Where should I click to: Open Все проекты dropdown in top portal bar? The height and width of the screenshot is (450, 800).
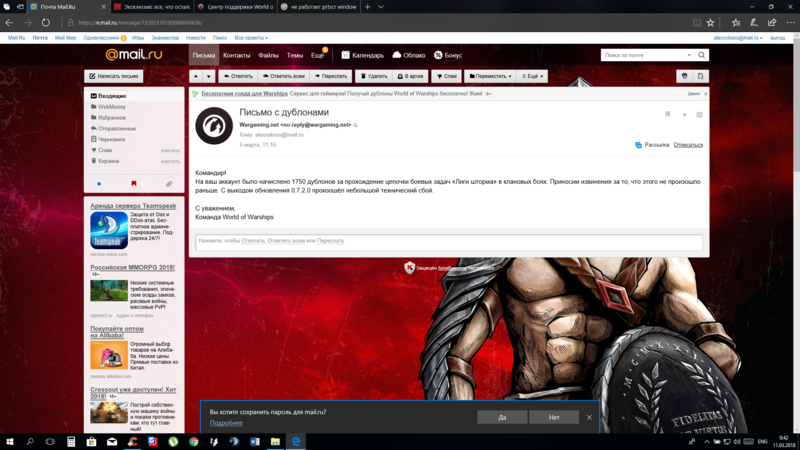pyautogui.click(x=251, y=38)
